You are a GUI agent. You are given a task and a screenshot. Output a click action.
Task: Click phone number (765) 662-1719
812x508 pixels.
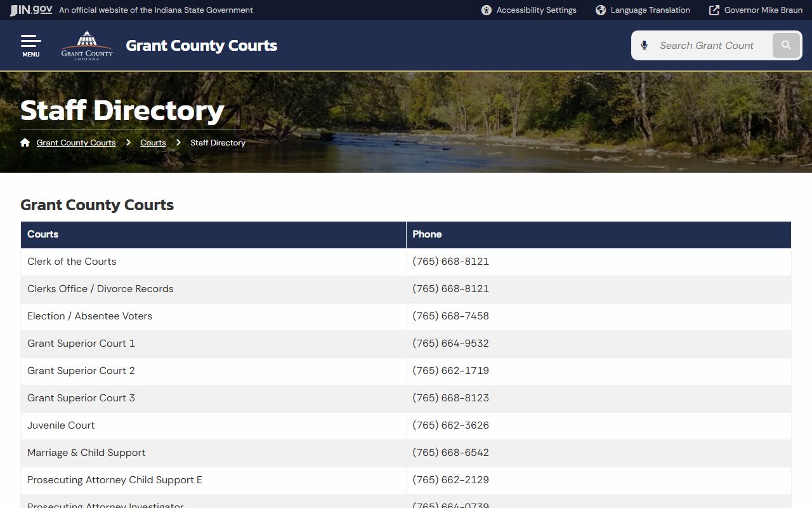pos(450,371)
